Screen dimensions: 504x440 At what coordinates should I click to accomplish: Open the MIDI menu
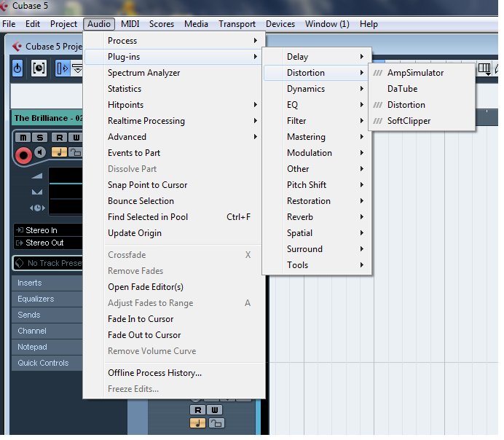[x=130, y=24]
